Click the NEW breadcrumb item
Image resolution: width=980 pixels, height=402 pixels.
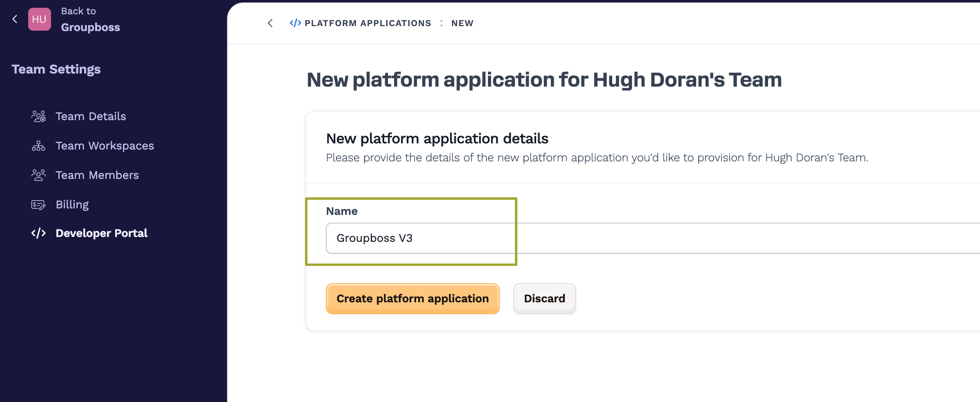tap(462, 23)
